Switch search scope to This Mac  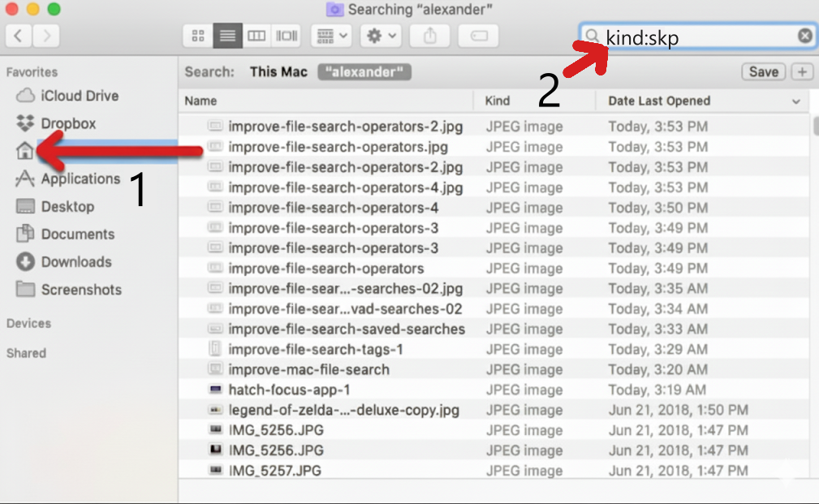279,71
